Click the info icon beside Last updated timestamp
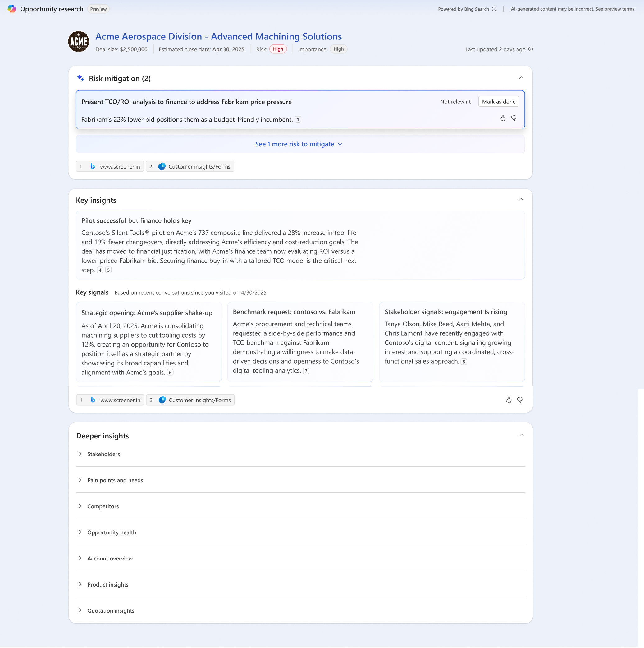Screen dimensions: 644x648 point(531,49)
